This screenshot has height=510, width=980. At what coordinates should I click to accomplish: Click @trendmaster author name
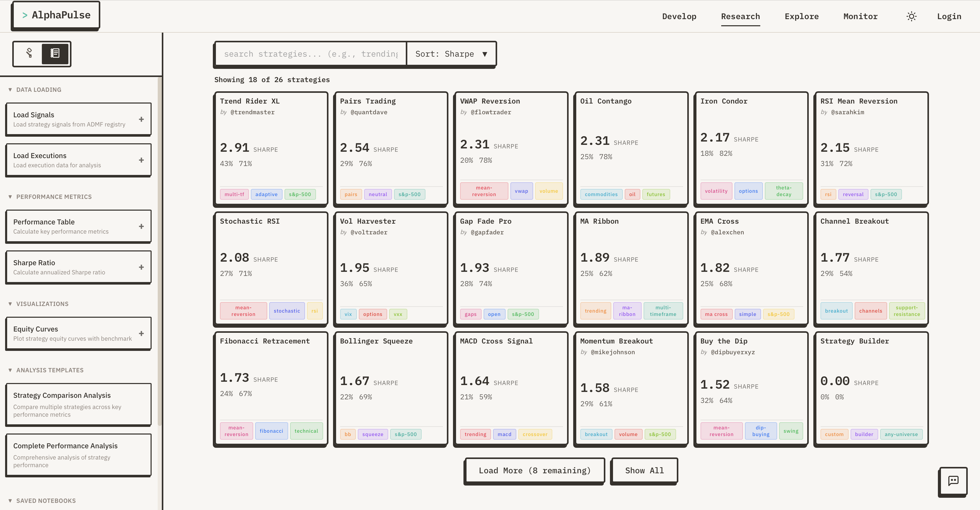coord(252,112)
